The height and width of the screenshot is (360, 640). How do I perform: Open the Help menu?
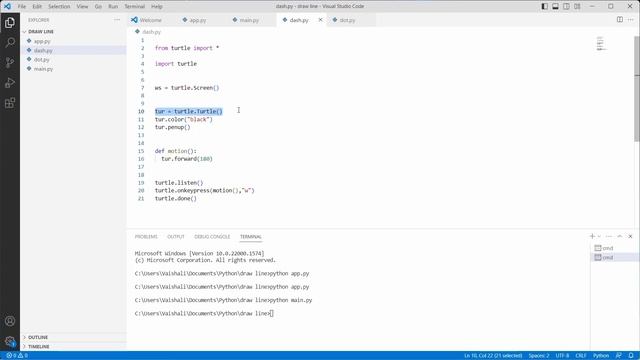pyautogui.click(x=157, y=7)
